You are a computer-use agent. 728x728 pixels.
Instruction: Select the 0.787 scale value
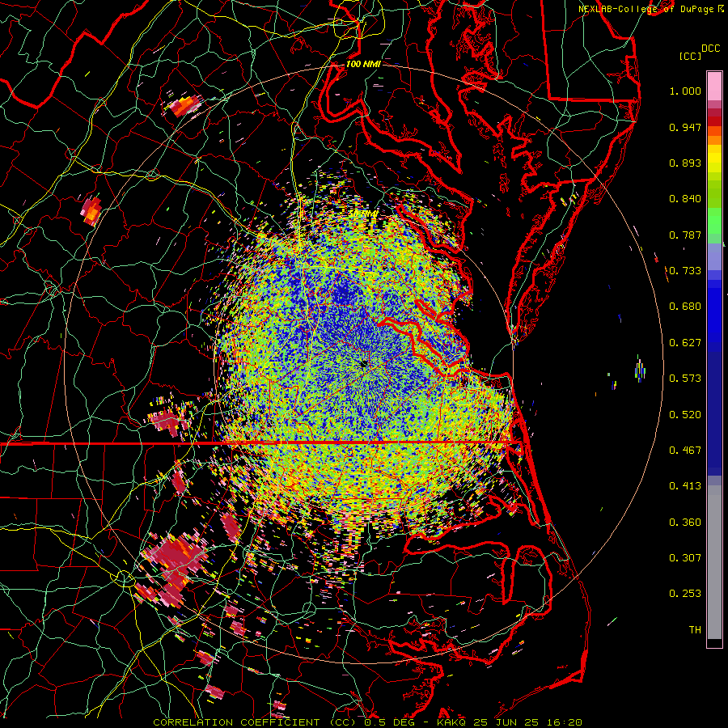click(685, 235)
